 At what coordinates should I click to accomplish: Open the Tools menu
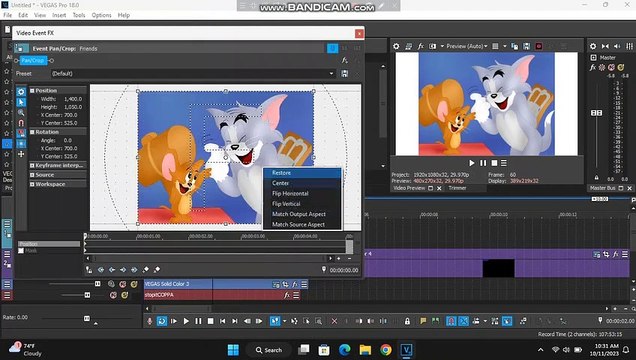point(79,15)
